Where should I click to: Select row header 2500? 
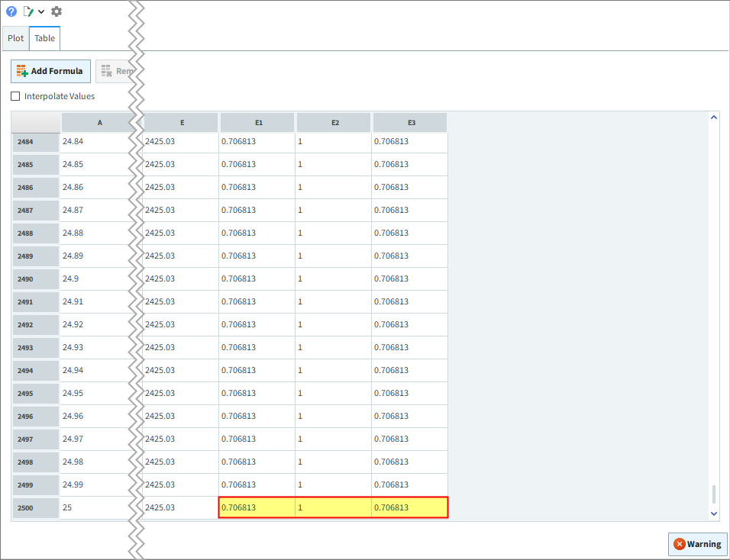coord(36,508)
